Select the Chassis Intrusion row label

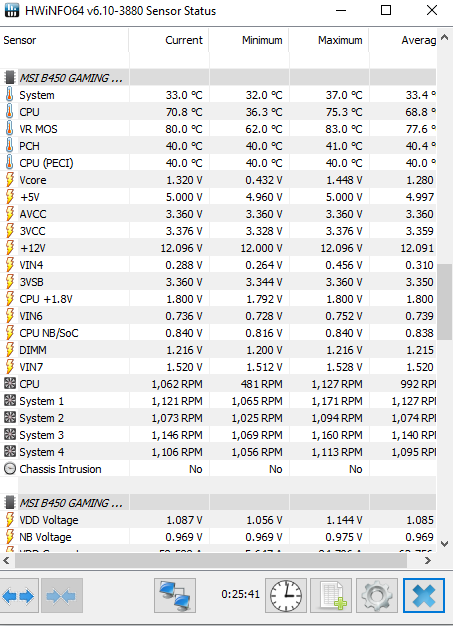coord(60,469)
